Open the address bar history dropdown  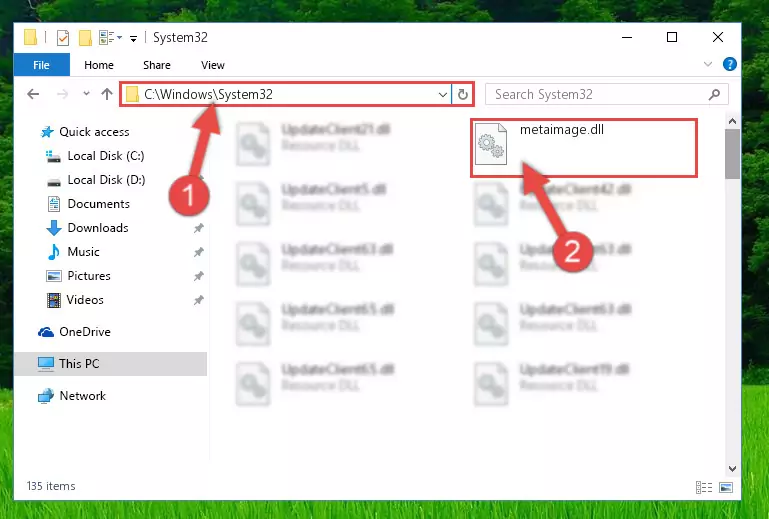pyautogui.click(x=442, y=94)
